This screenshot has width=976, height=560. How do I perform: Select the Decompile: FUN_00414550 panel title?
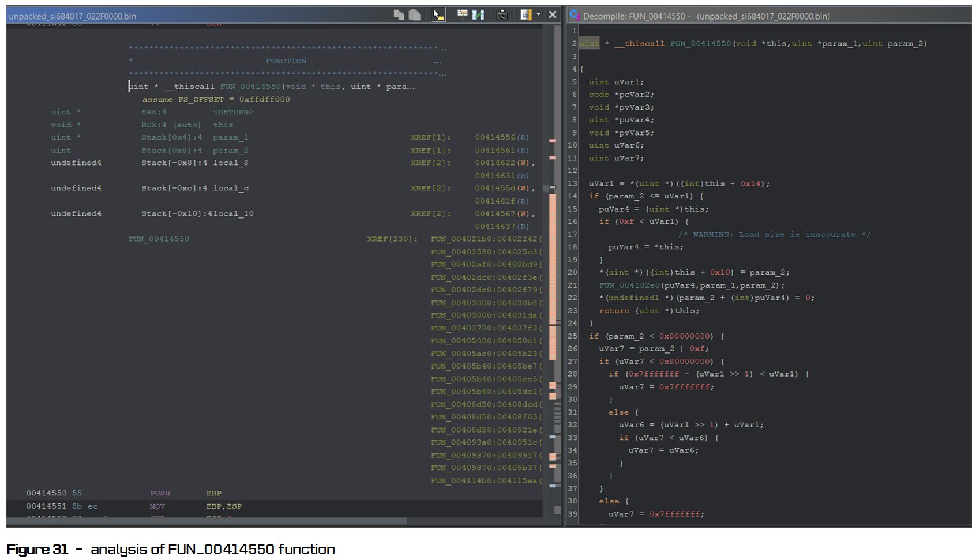click(707, 16)
